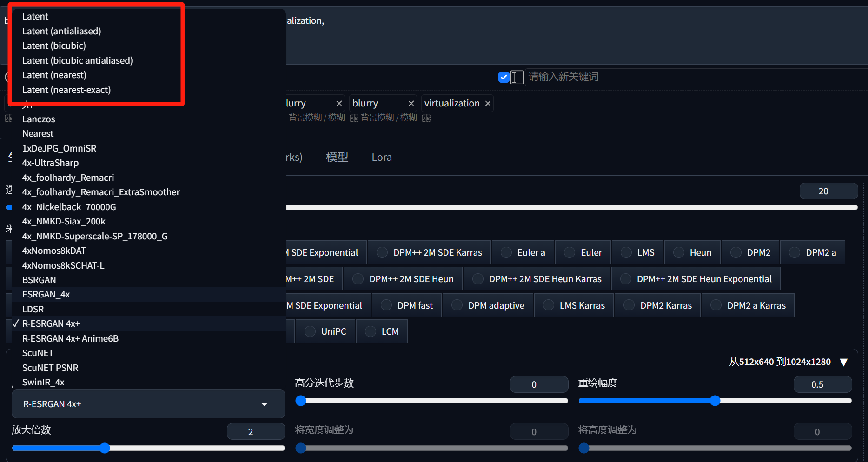
Task: Select 4x-UltraSharp upscaler
Action: (x=148, y=163)
